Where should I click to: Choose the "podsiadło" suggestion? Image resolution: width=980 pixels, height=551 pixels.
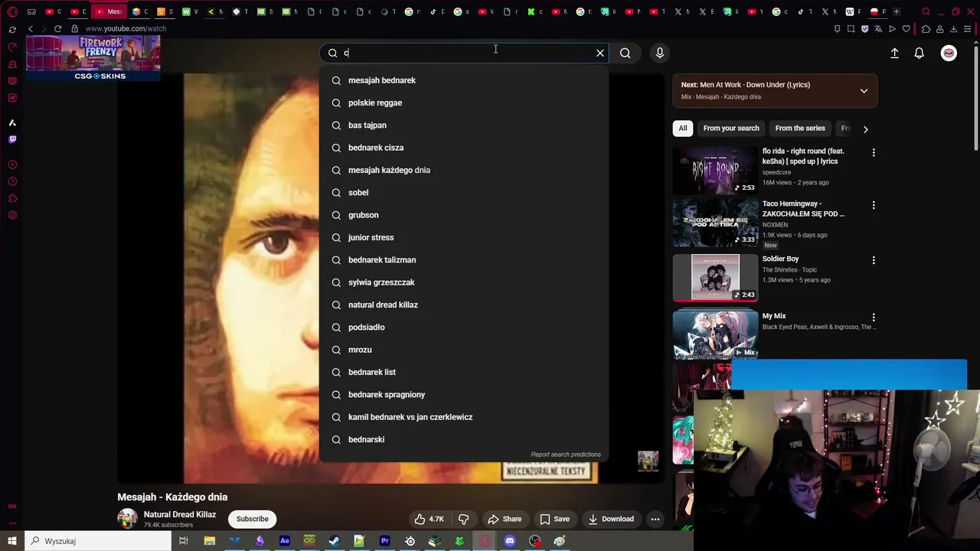tap(464, 327)
